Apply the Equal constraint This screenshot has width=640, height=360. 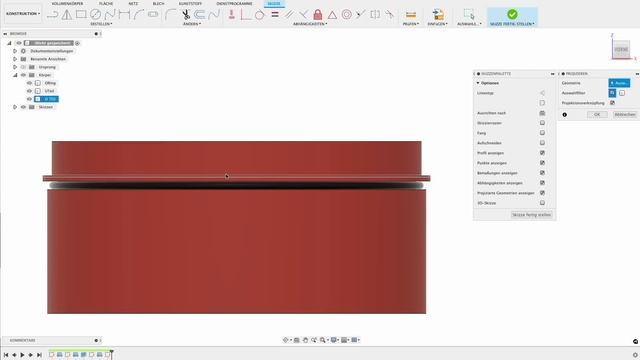click(275, 15)
